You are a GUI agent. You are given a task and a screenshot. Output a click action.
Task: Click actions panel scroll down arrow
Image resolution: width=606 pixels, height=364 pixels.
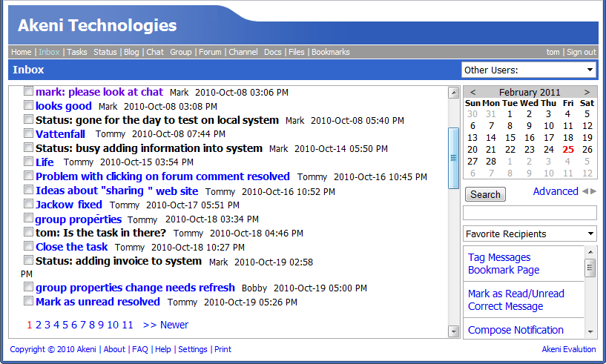(590, 331)
